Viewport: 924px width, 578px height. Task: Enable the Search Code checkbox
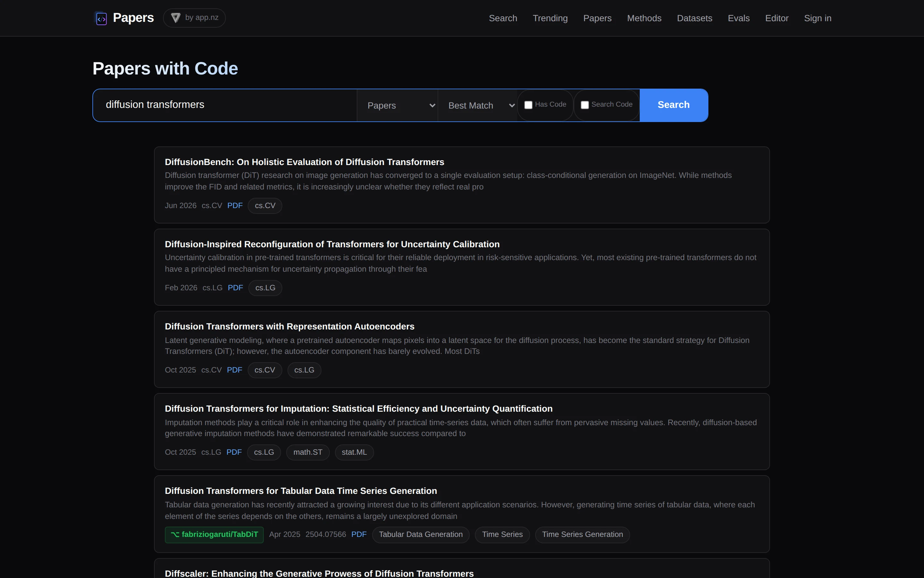(x=585, y=105)
